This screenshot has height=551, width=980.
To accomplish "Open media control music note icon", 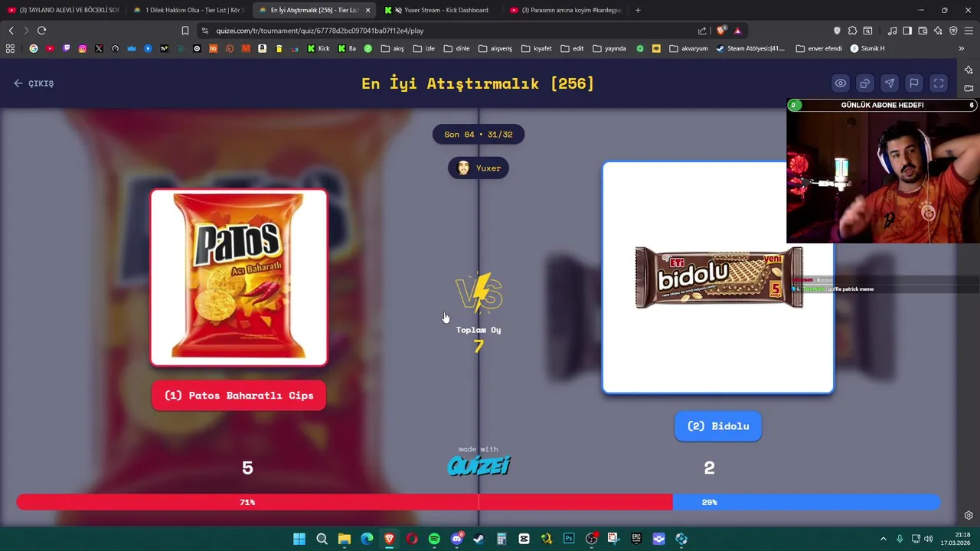I will [x=892, y=31].
